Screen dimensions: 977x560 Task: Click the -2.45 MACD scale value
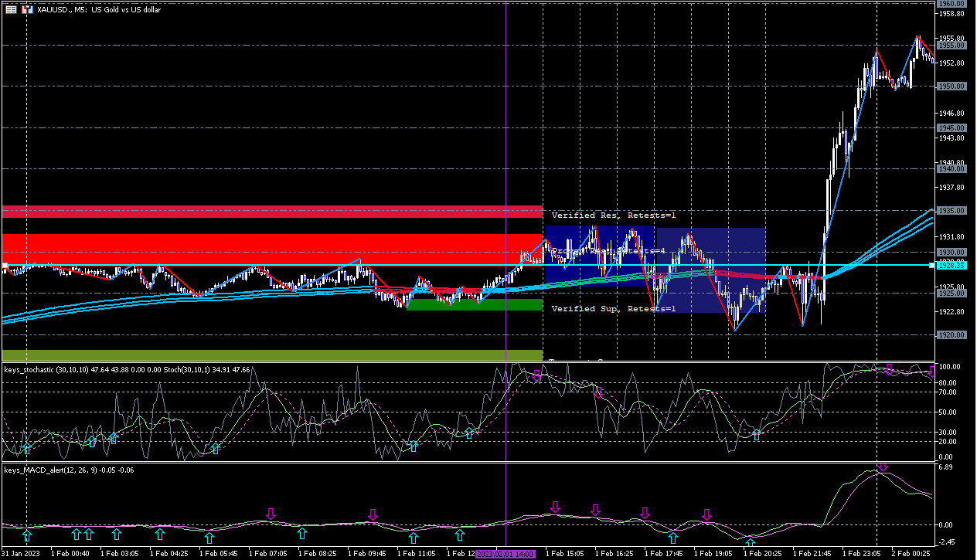tap(948, 541)
